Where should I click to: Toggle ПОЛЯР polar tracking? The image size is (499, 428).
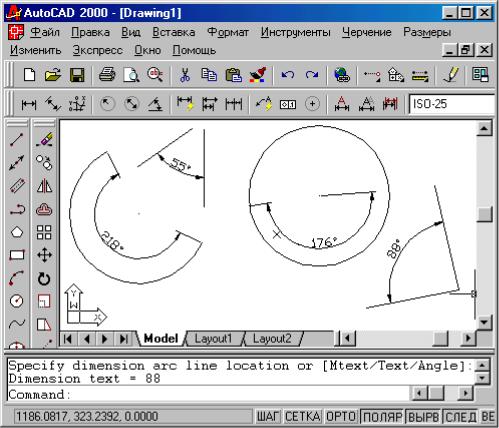(382, 417)
